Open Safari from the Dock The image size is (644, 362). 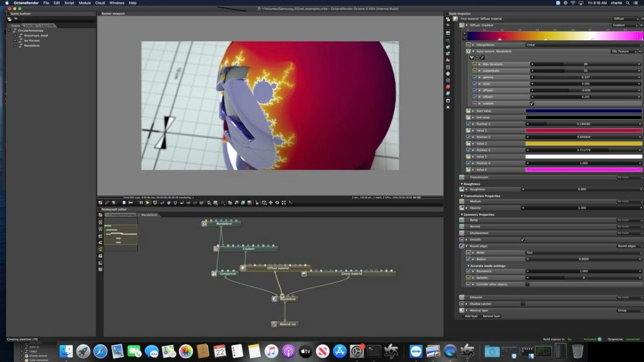coord(100,351)
